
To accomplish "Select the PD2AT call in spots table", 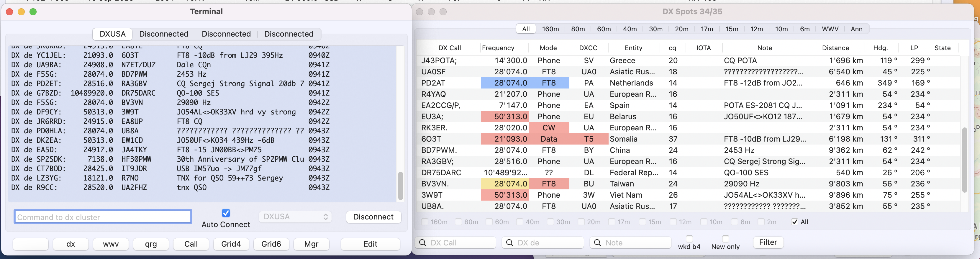I will click(433, 83).
